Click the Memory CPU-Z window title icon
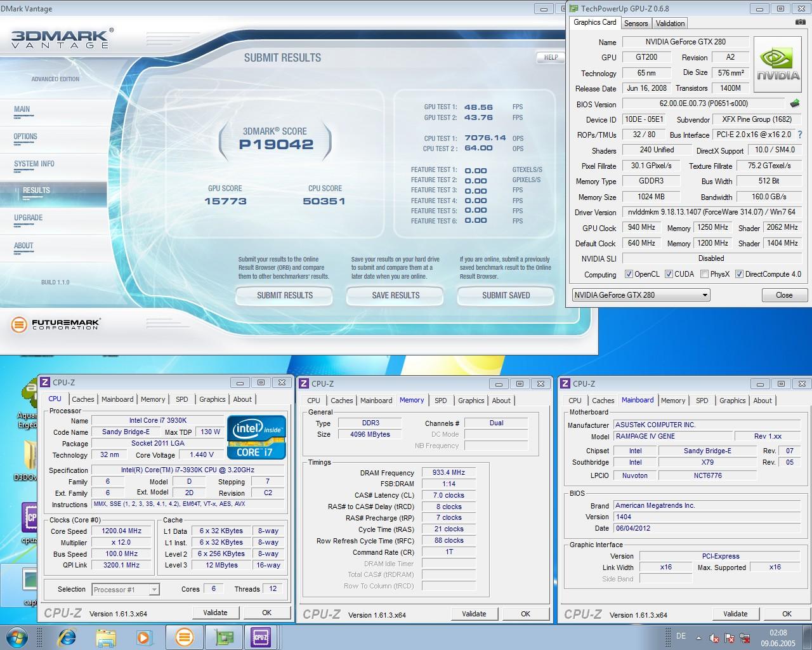This screenshot has height=650, width=812. [x=304, y=383]
